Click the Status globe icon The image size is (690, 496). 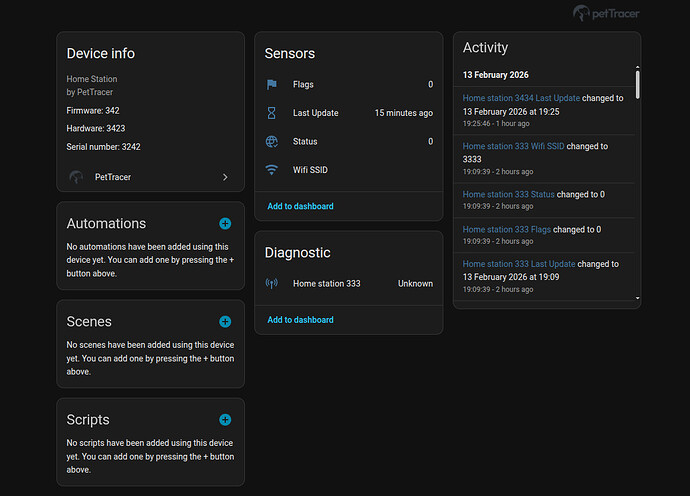point(272,142)
